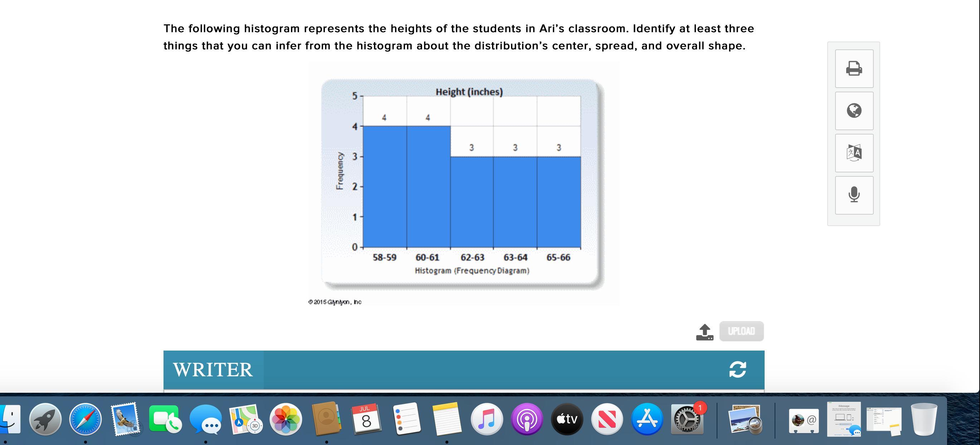
Task: Click the Writer refresh arrows icon
Action: pyautogui.click(x=737, y=369)
